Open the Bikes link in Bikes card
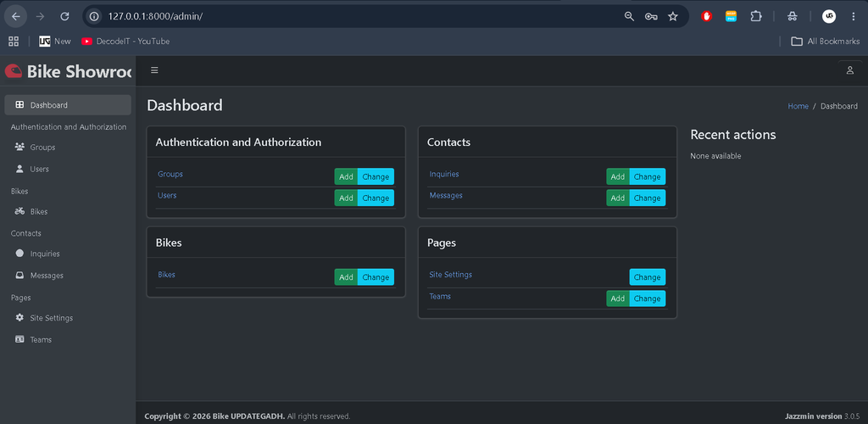Image resolution: width=868 pixels, height=424 pixels. (166, 275)
